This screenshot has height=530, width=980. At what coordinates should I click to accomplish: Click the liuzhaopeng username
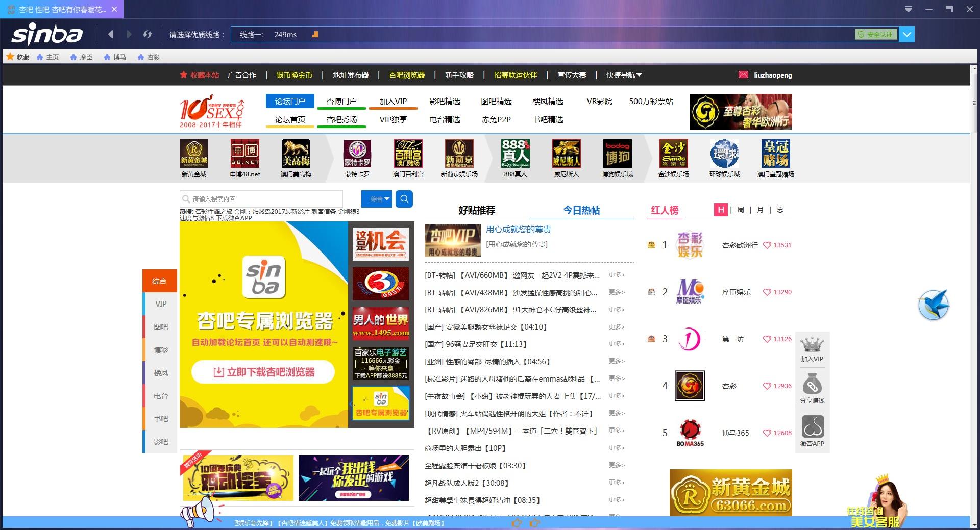click(773, 75)
